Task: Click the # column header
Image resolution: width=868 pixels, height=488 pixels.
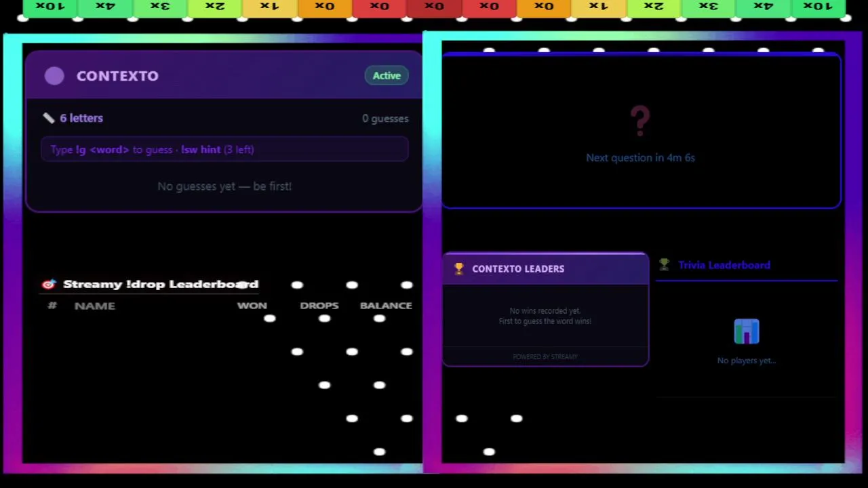Action: coord(52,306)
